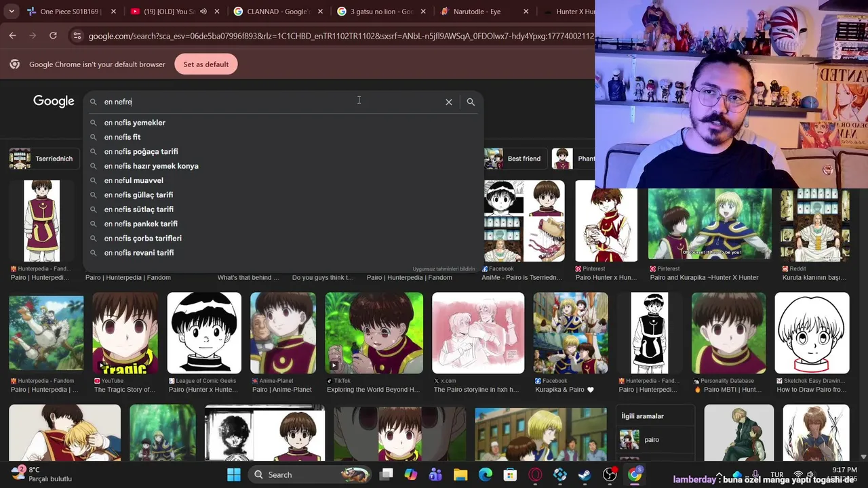The height and width of the screenshot is (488, 868).
Task: Open the Reddit 'Kuruta klanının' image
Action: coord(814,224)
